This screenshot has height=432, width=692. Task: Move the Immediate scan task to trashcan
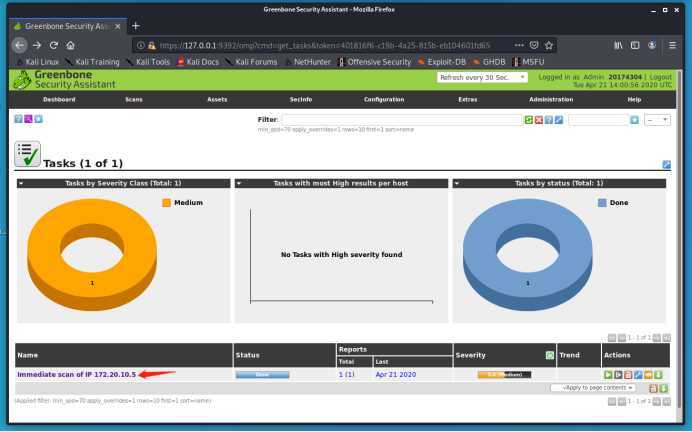tap(628, 375)
